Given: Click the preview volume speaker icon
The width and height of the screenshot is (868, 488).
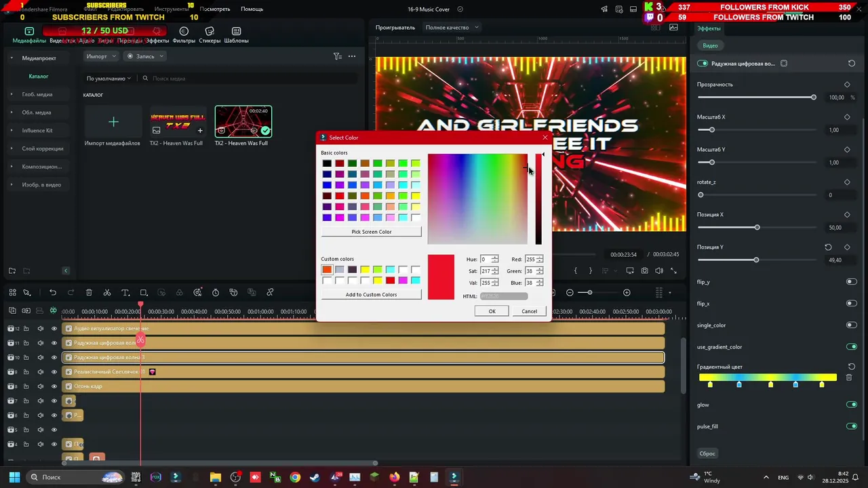Looking at the screenshot, I should coord(659,271).
